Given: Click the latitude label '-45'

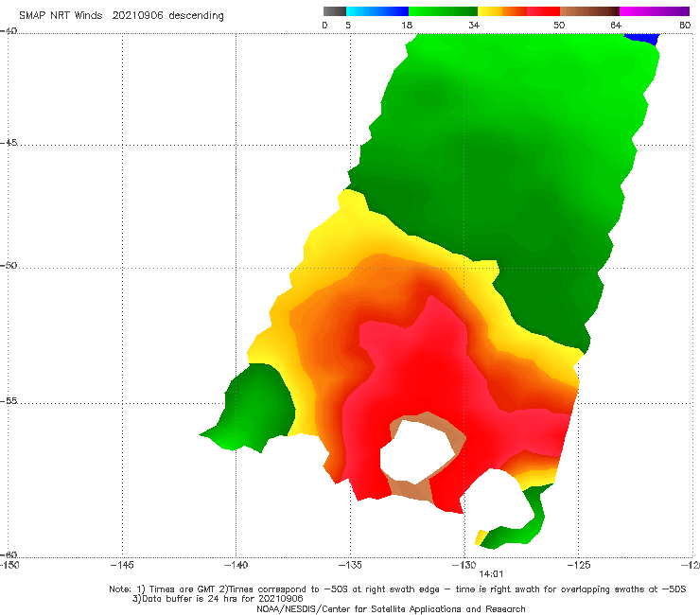Looking at the screenshot, I should point(9,143).
